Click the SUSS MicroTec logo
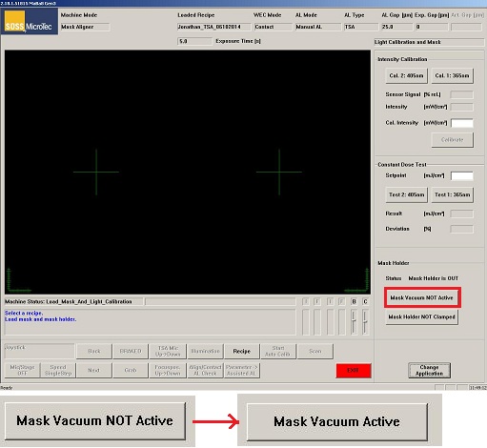Viewport: 487px width, 448px height. 30,22
